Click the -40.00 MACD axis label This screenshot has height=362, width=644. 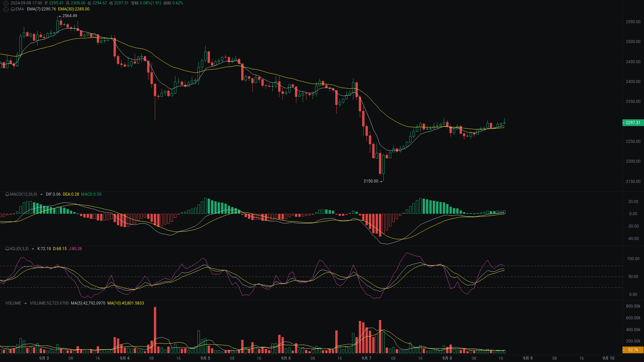[x=633, y=239]
